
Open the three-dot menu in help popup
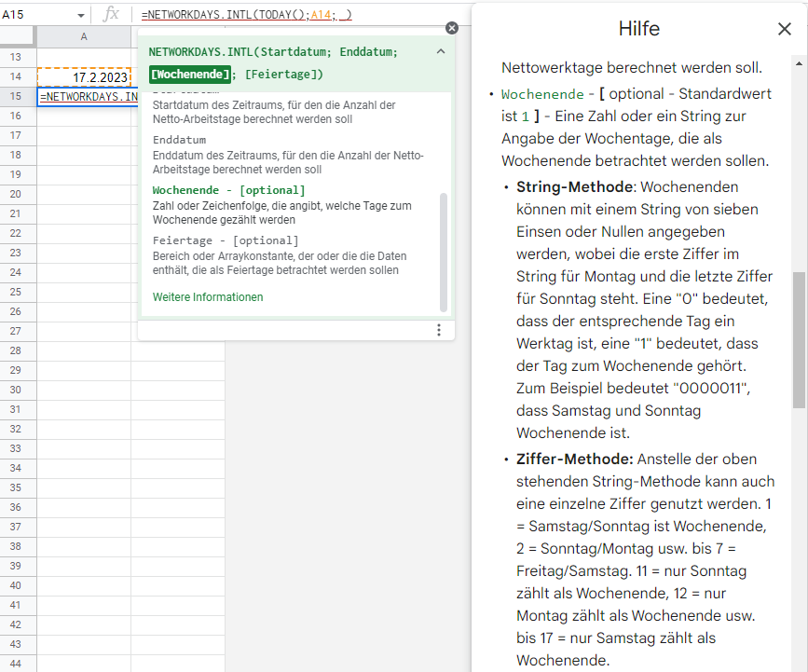[x=439, y=330]
